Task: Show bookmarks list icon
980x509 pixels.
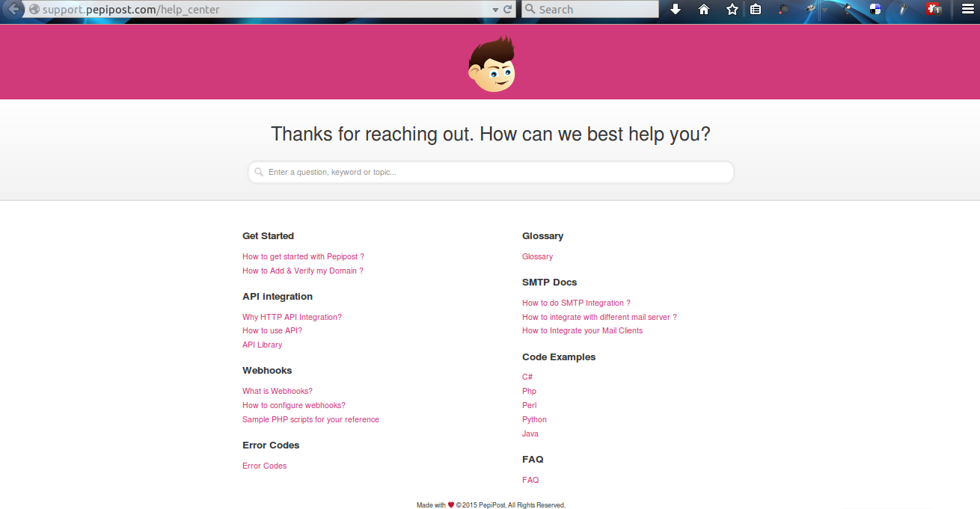Action: [x=756, y=9]
